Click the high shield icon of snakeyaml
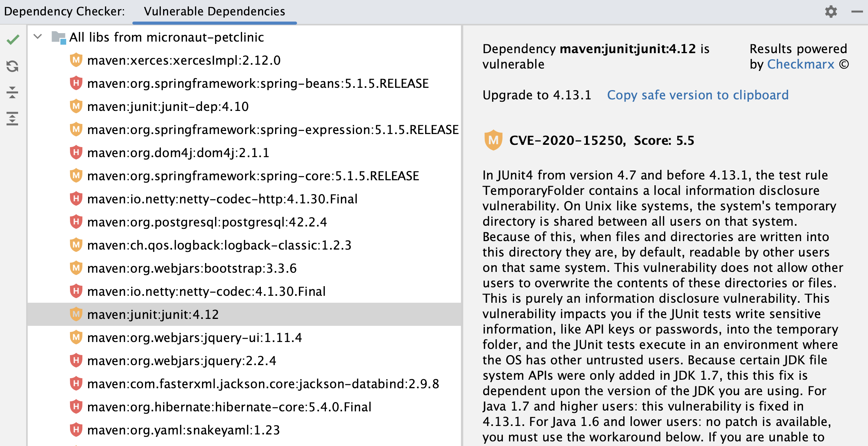Image resolution: width=868 pixels, height=446 pixels. [x=76, y=430]
